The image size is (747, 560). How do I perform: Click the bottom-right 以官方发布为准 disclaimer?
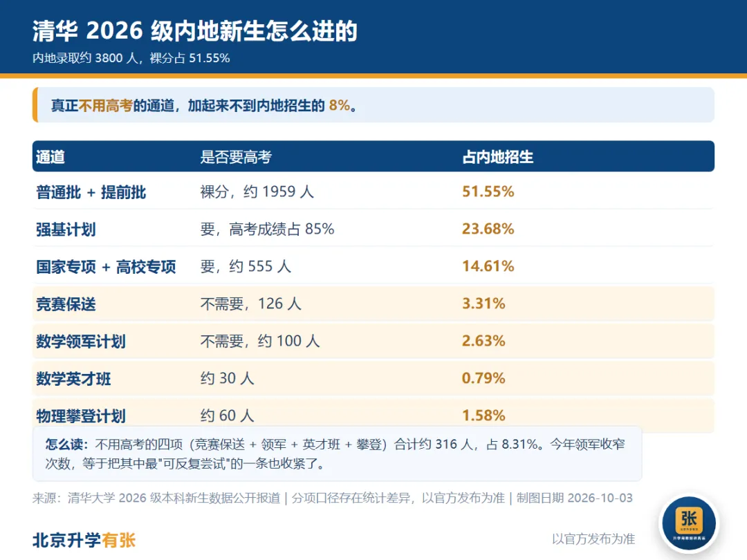coord(593,539)
